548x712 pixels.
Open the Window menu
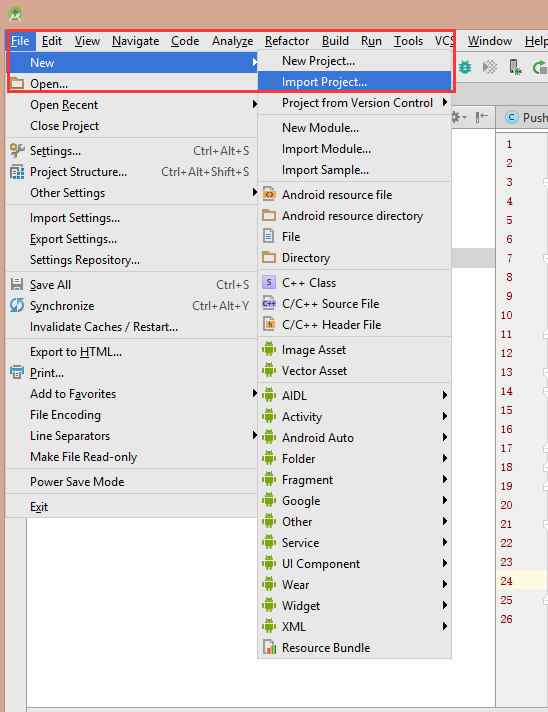(x=490, y=41)
